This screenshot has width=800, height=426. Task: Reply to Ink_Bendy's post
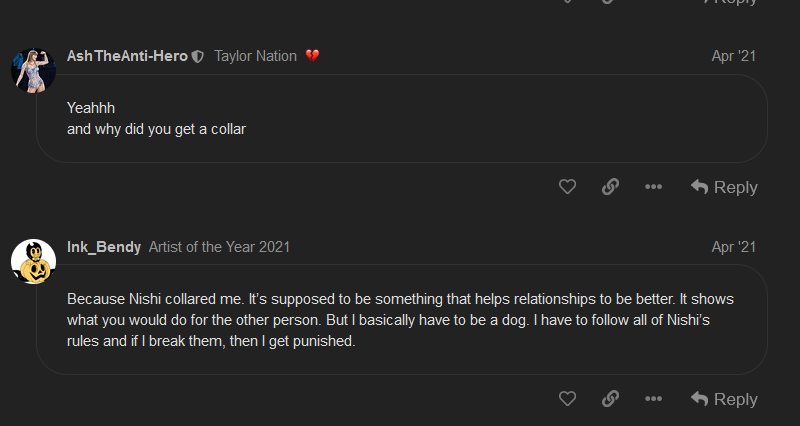pos(724,399)
